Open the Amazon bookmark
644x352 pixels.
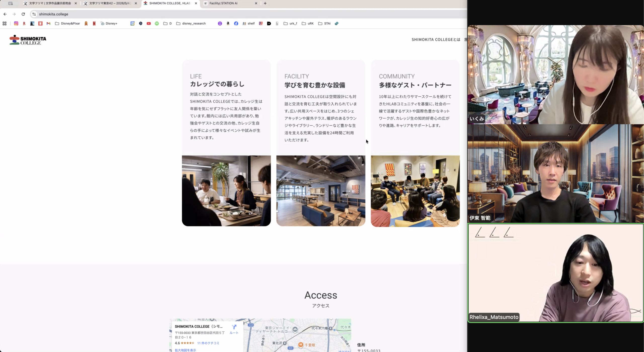pyautogui.click(x=228, y=23)
